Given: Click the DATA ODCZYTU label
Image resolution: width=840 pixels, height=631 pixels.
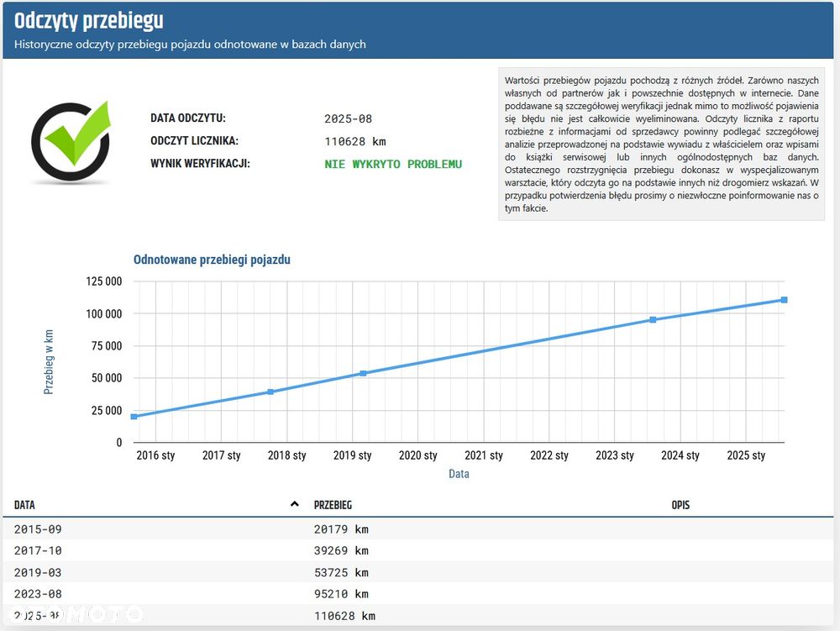Looking at the screenshot, I should pyautogui.click(x=188, y=118).
